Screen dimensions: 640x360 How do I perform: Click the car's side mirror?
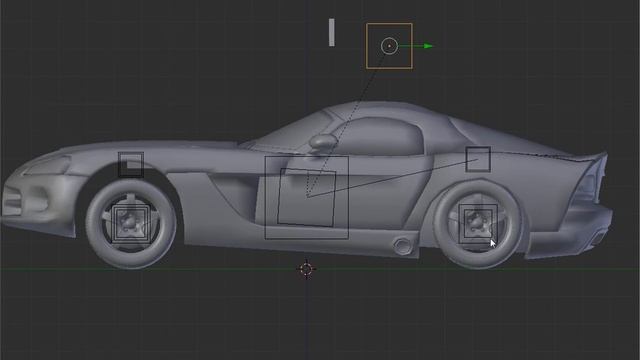323,142
